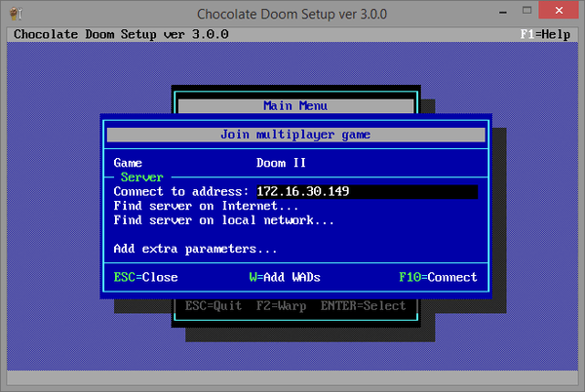Click the Connect to address input field
Screen dimensions: 585x392
coord(368,192)
